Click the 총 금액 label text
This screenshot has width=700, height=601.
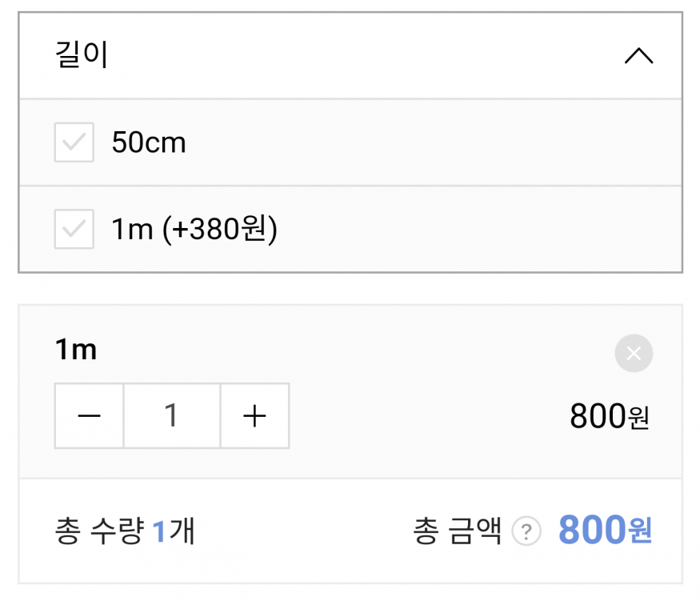coord(458,531)
